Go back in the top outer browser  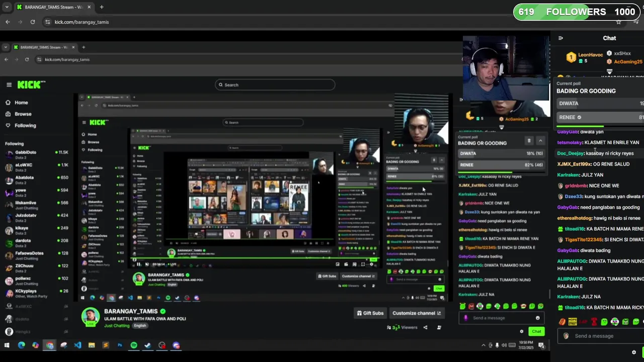8,22
